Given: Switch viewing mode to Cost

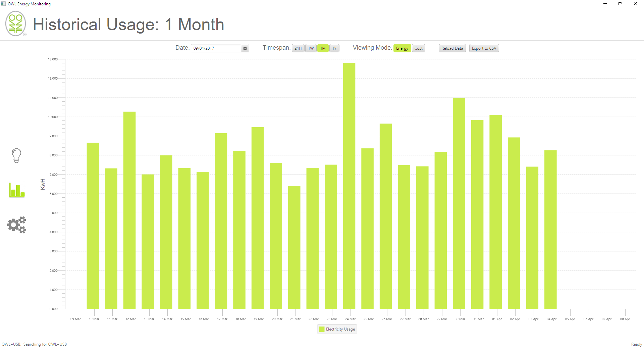Looking at the screenshot, I should tap(418, 48).
